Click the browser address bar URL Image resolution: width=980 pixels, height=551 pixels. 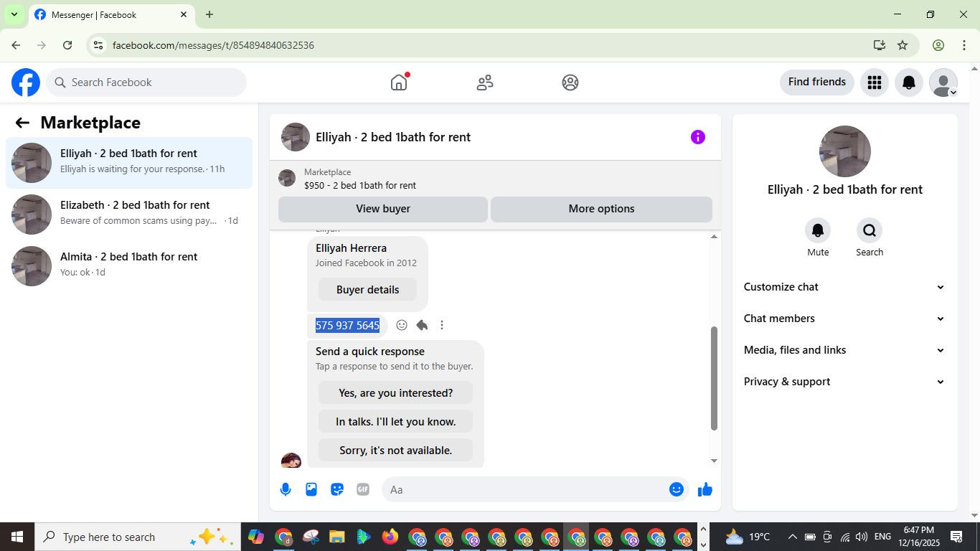213,45
